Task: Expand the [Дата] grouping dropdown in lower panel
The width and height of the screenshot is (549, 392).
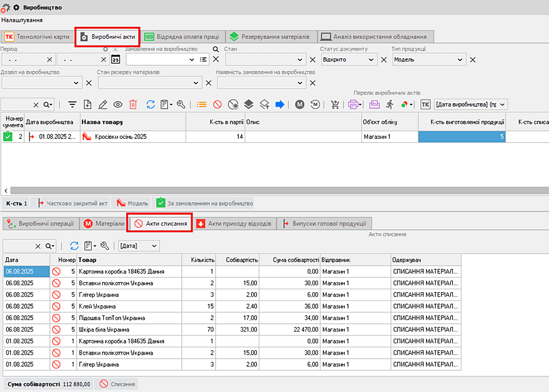Action: [x=154, y=246]
